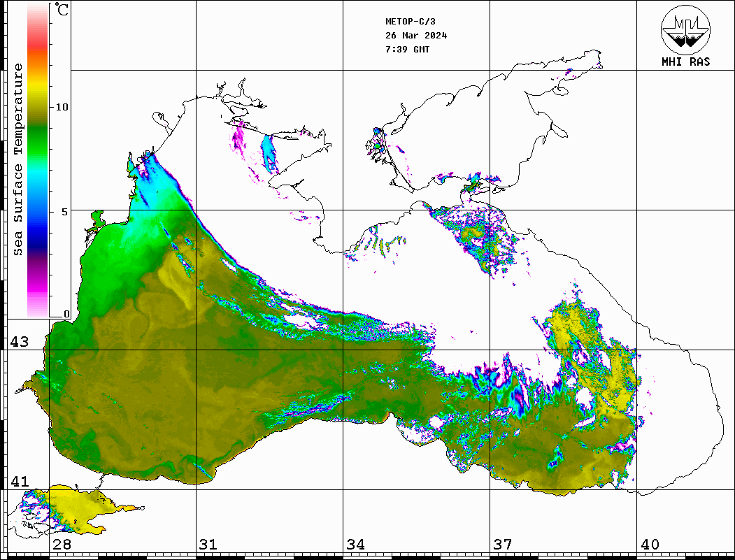Click the 'METOP-C/3' satellite label
This screenshot has height=560, width=735.
tap(411, 22)
